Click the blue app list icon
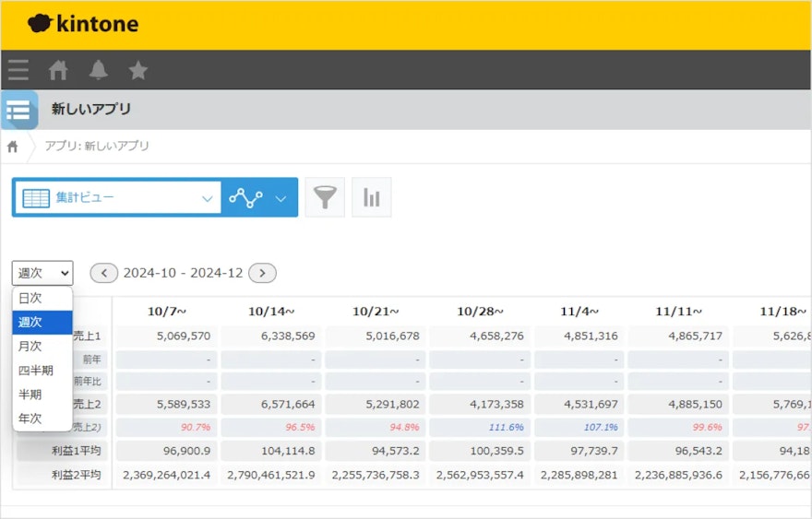The image size is (812, 519). (18, 111)
